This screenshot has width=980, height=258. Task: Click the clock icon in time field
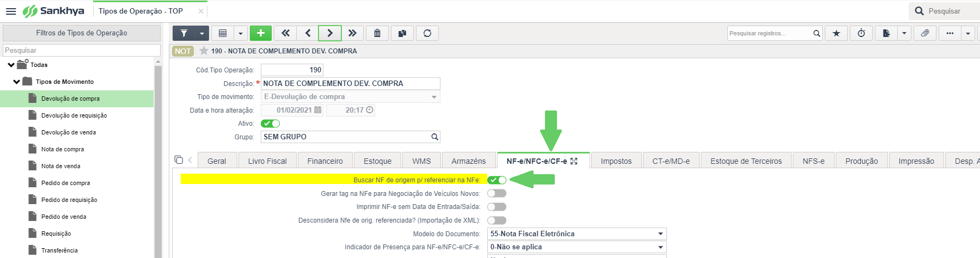[x=370, y=110]
